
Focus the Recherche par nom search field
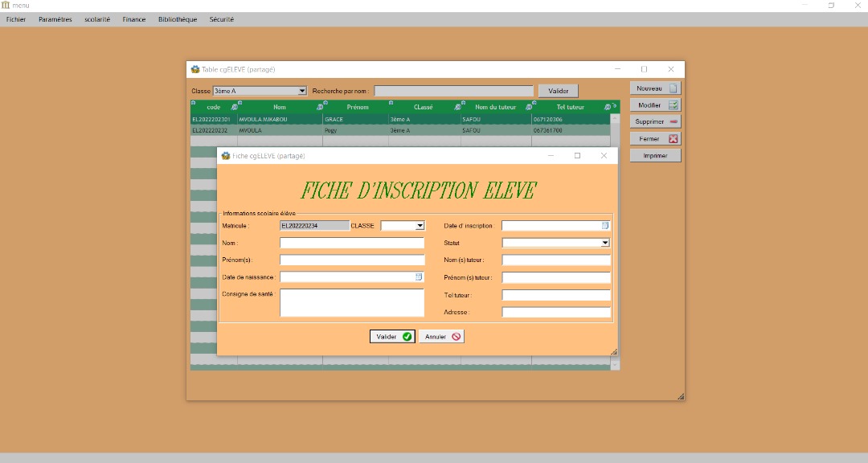(x=454, y=91)
